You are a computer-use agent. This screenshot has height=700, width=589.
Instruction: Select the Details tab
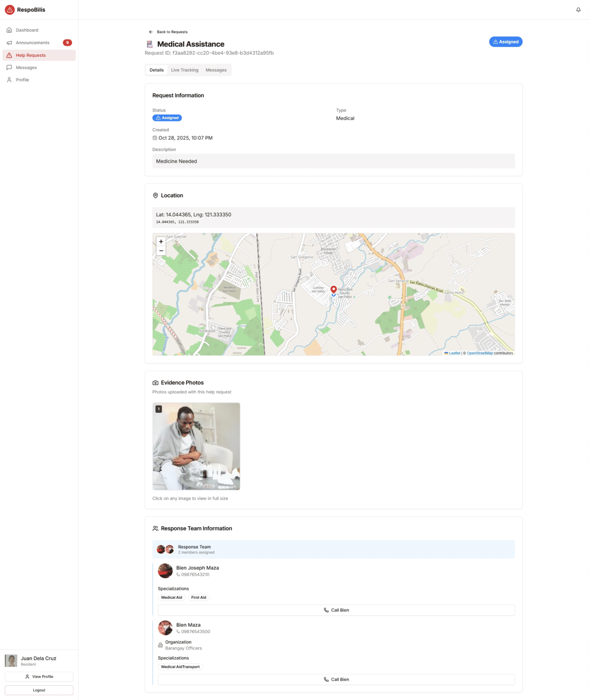[x=156, y=70]
